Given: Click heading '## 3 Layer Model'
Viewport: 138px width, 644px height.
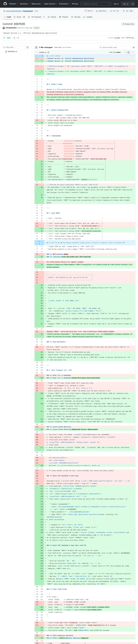Looking at the screenshot, I should click(x=53, y=213).
